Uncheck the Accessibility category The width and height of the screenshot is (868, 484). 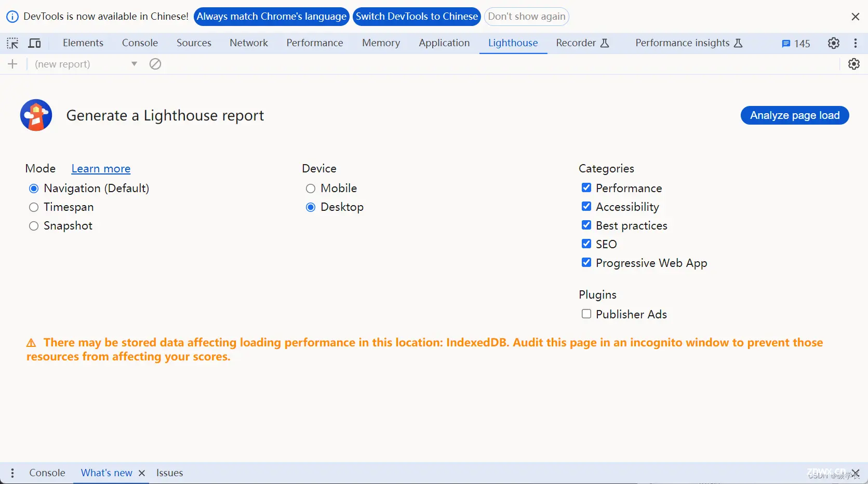(x=586, y=206)
